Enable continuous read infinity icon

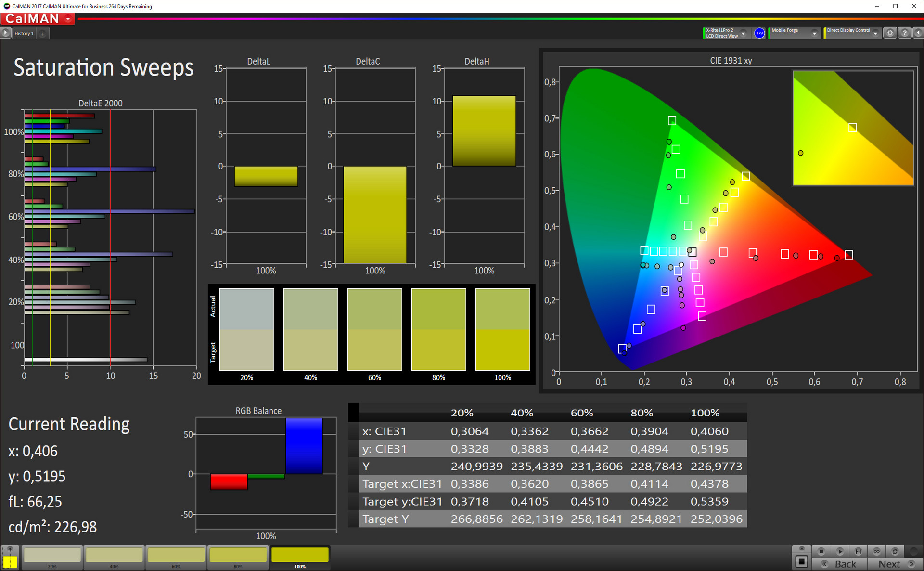click(x=876, y=551)
